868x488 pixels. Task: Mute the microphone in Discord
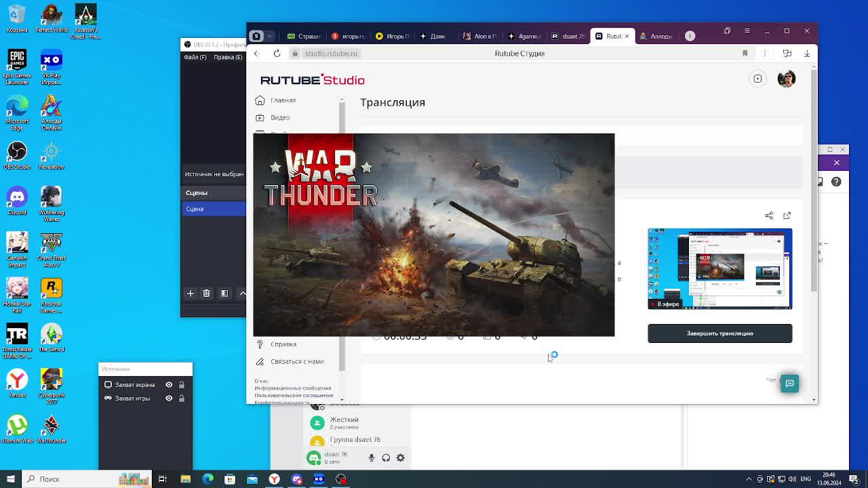point(372,458)
